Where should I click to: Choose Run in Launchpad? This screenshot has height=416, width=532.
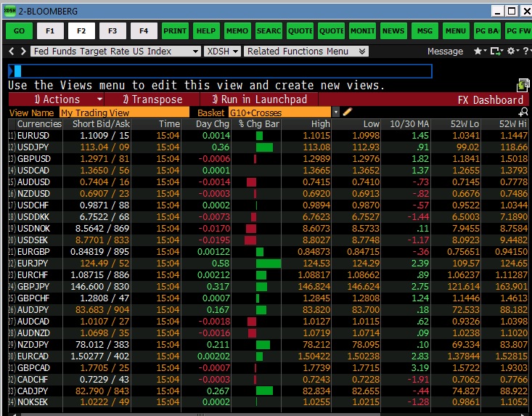(260, 99)
